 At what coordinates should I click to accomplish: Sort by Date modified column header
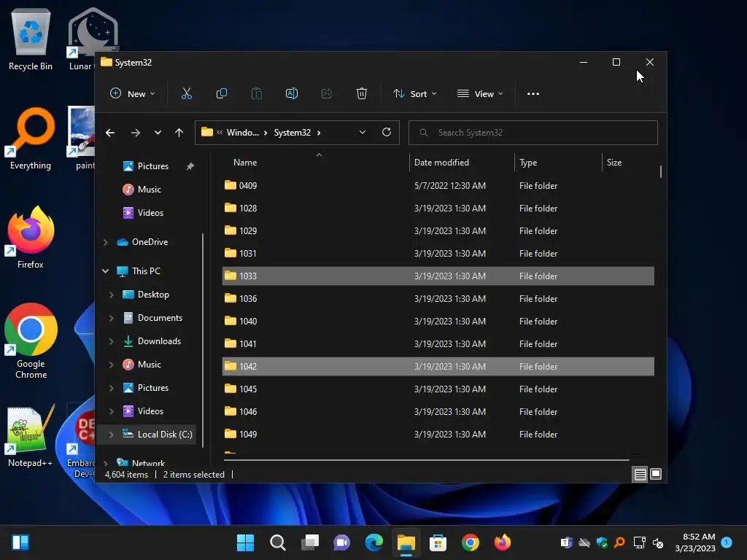coord(441,163)
